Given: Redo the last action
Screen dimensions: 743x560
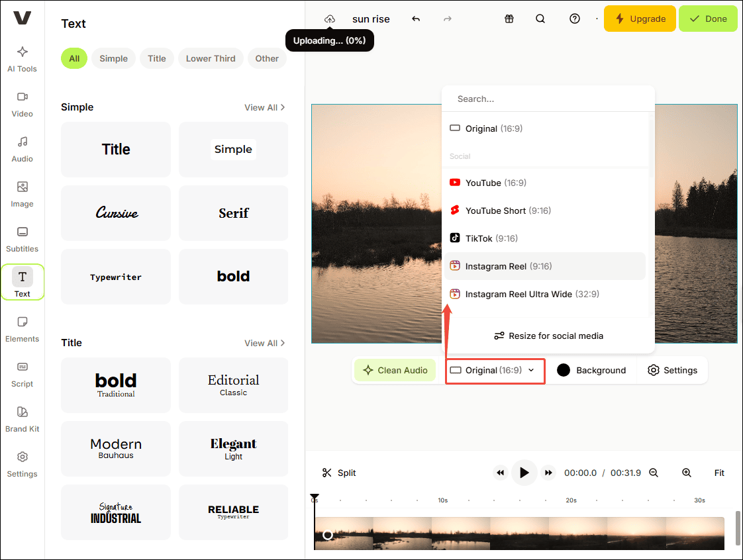Looking at the screenshot, I should [447, 19].
